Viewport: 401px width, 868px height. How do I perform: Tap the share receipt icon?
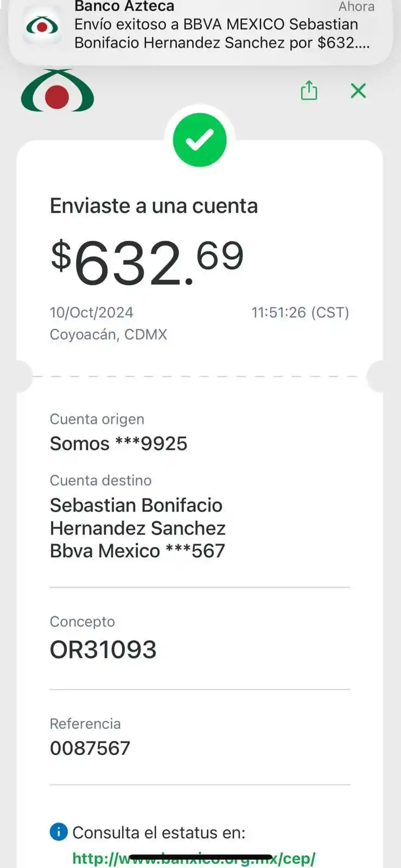point(309,91)
